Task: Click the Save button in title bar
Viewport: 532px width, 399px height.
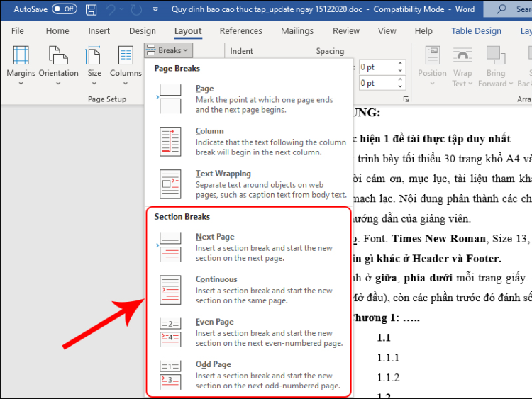Action: pyautogui.click(x=92, y=9)
